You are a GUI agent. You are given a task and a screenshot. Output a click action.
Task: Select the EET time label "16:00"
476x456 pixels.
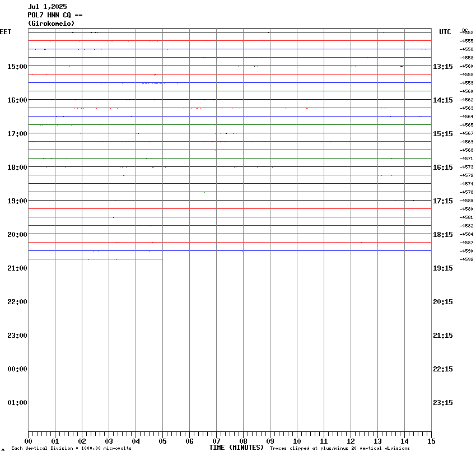[x=17, y=100]
